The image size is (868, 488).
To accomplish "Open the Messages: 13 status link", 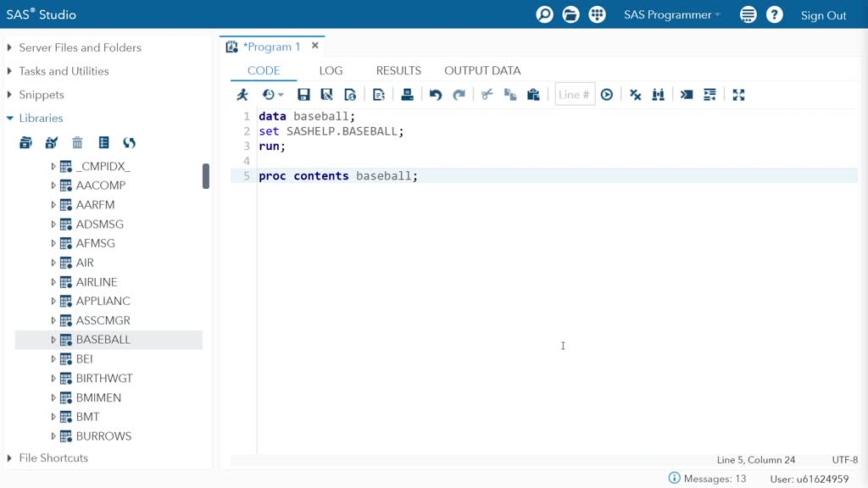I will (707, 479).
